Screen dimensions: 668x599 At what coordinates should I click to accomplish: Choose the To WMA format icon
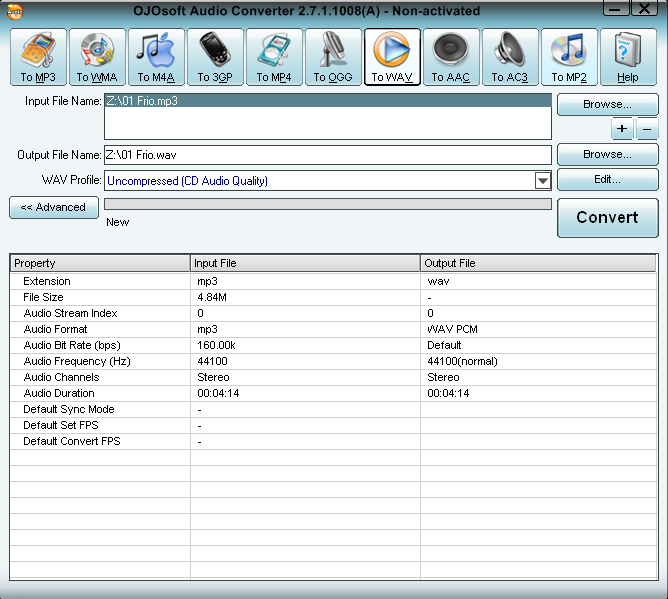[97, 57]
